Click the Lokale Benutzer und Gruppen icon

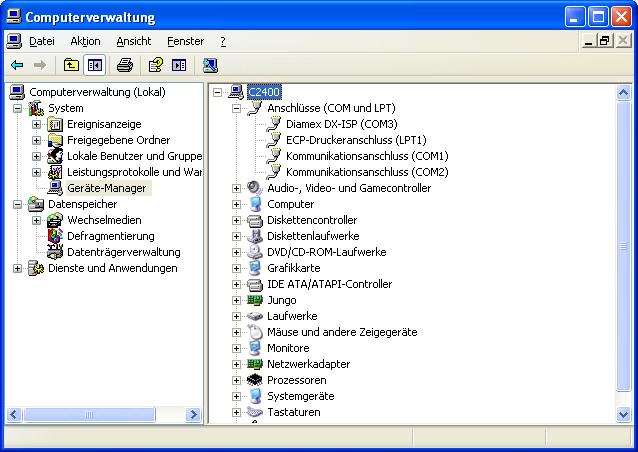point(55,156)
